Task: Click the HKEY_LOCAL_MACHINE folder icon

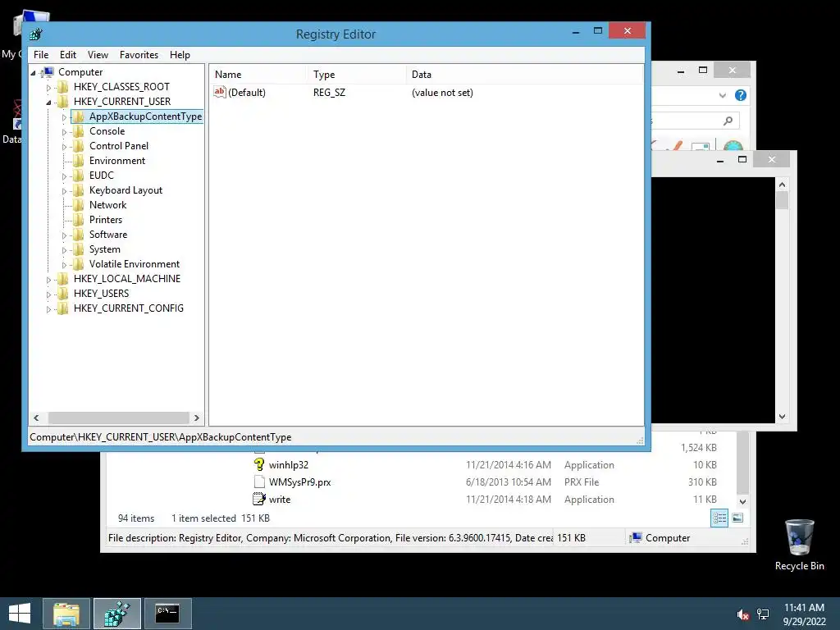Action: 62,279
